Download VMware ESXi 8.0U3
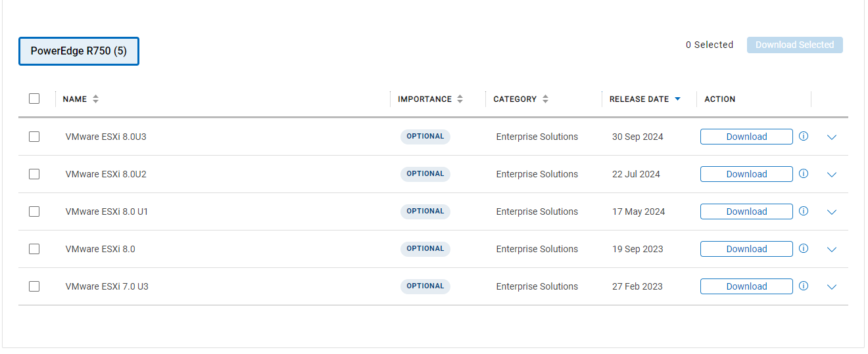Screen dimensions: 868x354 [746, 137]
